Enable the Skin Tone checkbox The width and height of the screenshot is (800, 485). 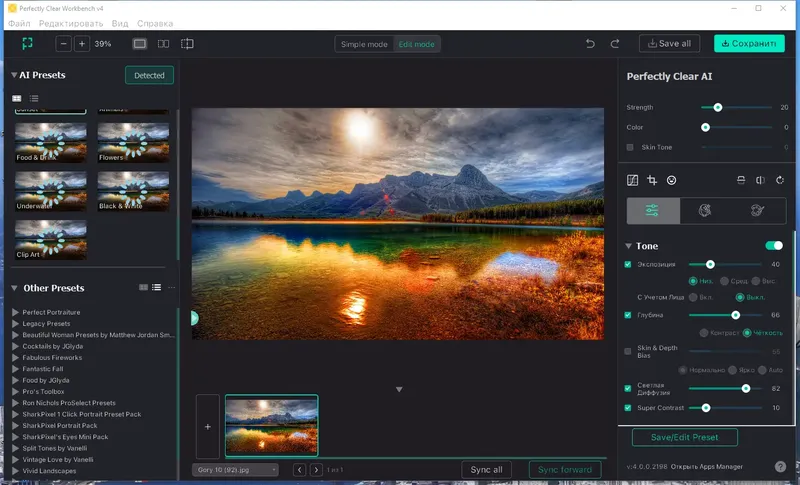630,147
